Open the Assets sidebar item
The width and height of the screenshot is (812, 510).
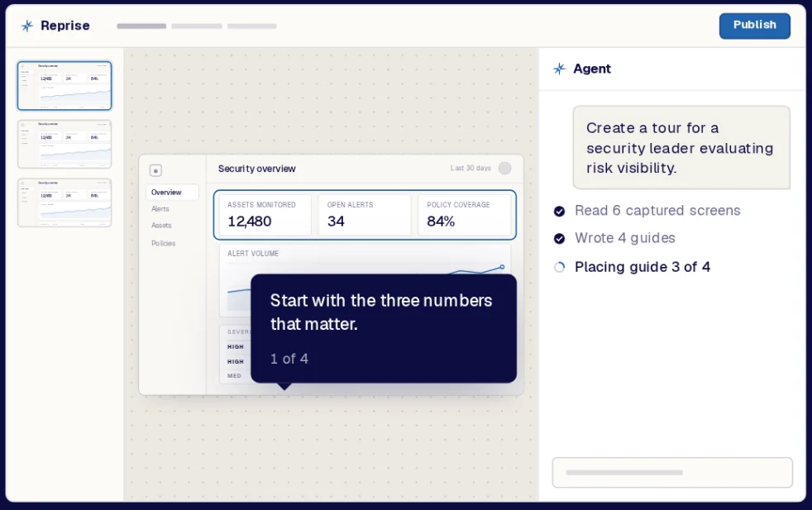click(x=161, y=225)
